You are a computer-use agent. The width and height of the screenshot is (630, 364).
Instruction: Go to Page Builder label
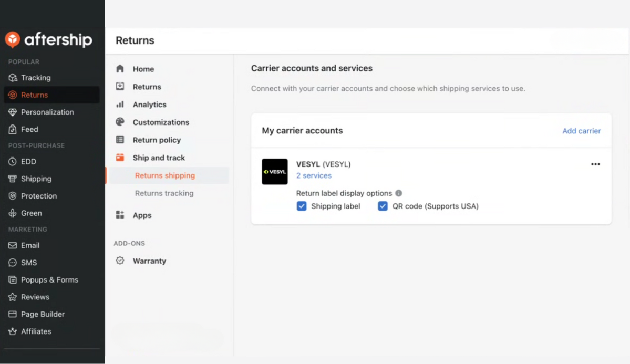[43, 314]
